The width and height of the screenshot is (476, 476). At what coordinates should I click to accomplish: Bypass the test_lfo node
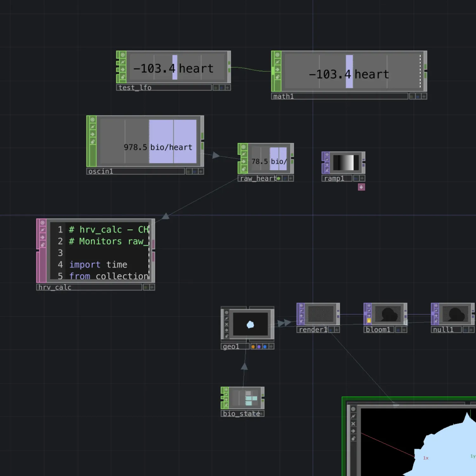[122, 69]
